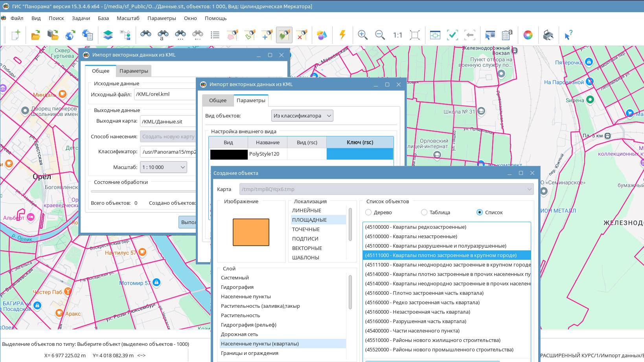This screenshot has height=362, width=644.
Task: Select Кварталы незастроенные in the object list
Action: tap(411, 236)
